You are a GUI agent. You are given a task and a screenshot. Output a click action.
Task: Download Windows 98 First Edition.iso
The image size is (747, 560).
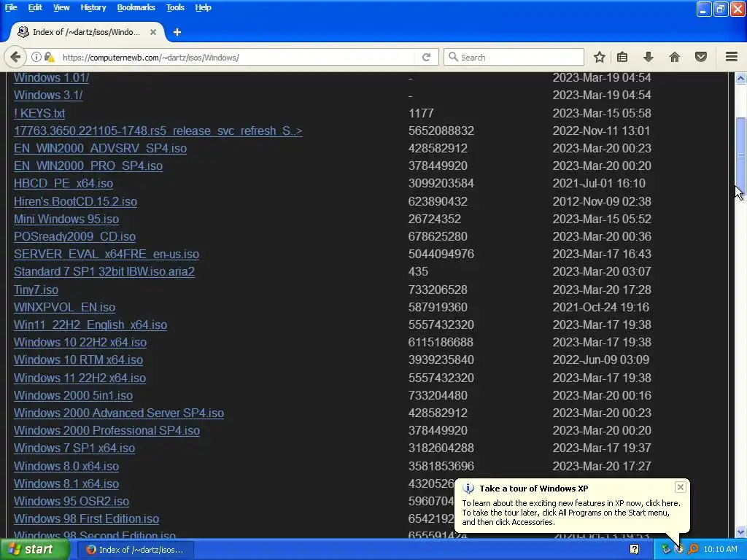pyautogui.click(x=86, y=519)
